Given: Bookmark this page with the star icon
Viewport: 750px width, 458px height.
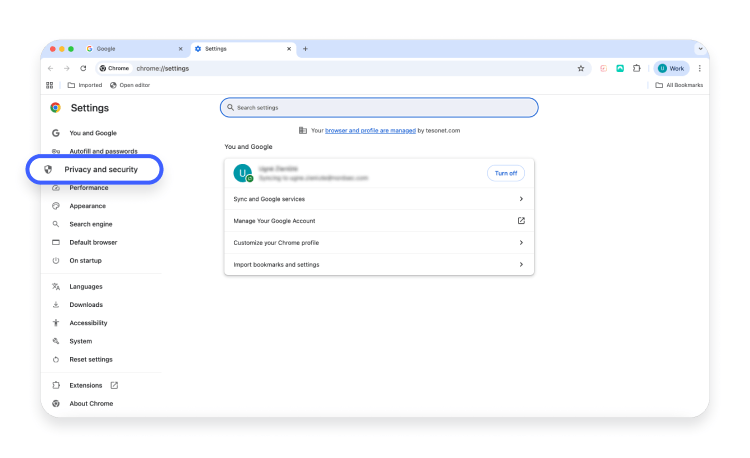Looking at the screenshot, I should (x=581, y=68).
